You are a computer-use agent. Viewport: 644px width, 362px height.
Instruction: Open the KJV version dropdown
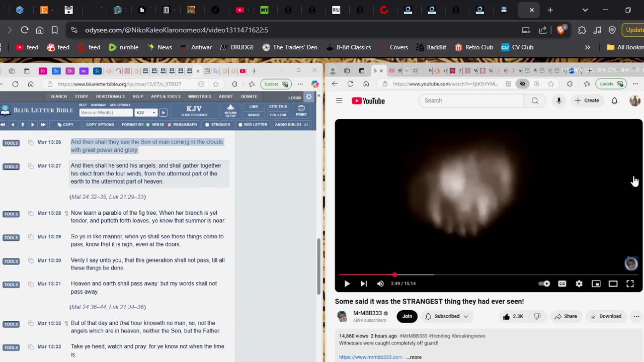[146, 113]
